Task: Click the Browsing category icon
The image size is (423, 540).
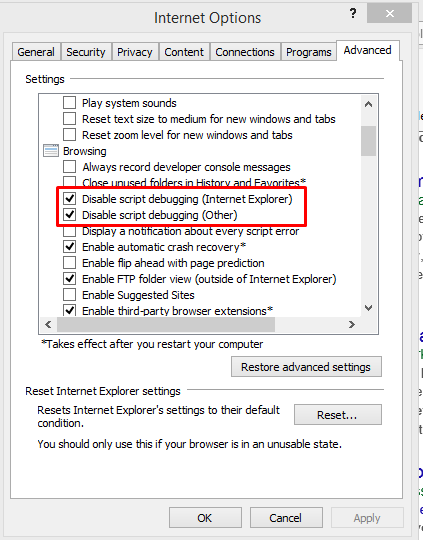Action: pos(51,151)
